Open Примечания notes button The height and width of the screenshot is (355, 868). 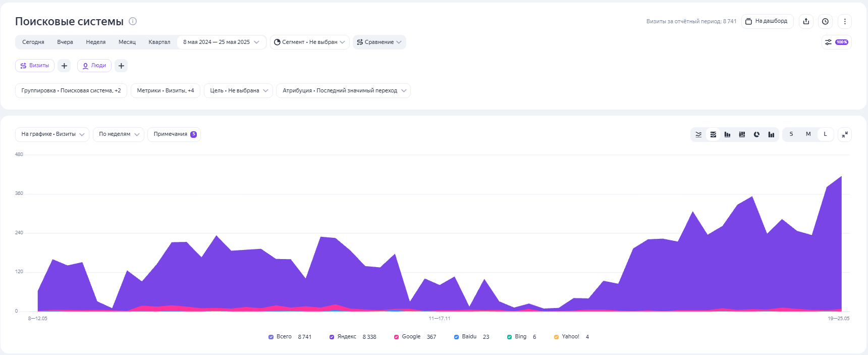click(x=174, y=134)
